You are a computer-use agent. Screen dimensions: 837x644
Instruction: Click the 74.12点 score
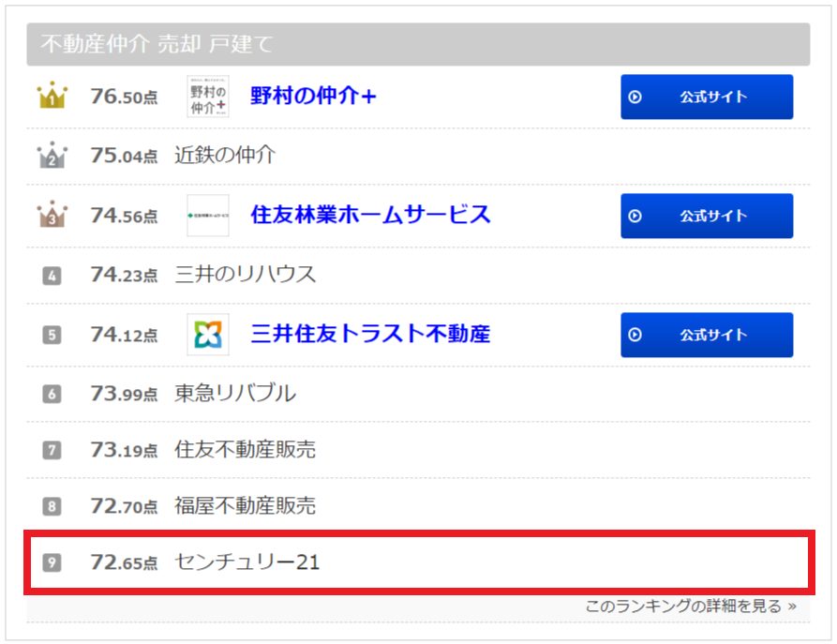(124, 335)
